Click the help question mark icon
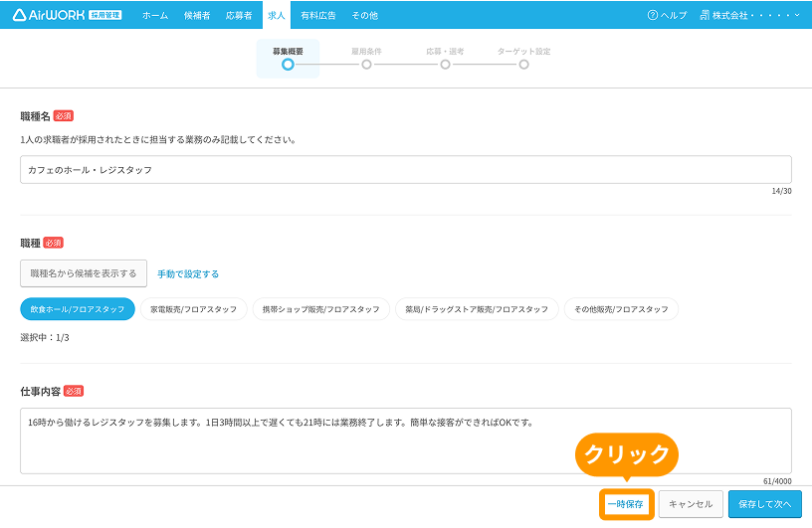 (653, 15)
